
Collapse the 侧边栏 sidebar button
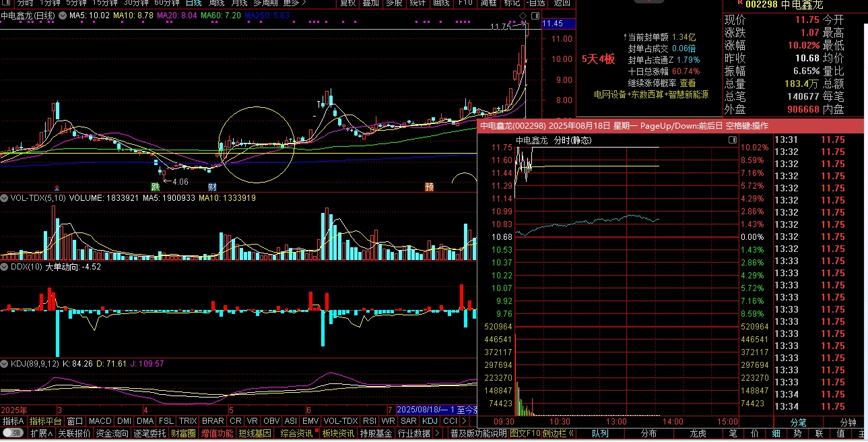pyautogui.click(x=559, y=433)
